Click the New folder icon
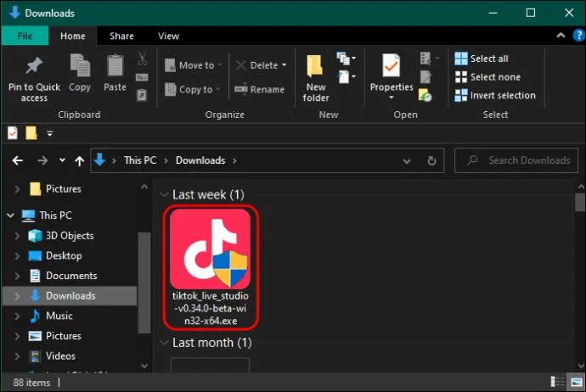This screenshot has width=586, height=392. click(x=315, y=65)
